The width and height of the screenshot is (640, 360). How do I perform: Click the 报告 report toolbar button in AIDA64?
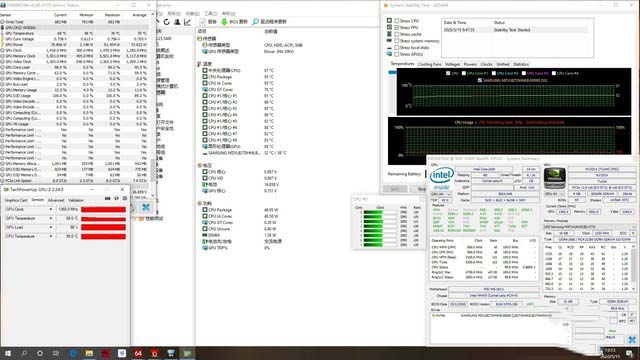[208, 22]
